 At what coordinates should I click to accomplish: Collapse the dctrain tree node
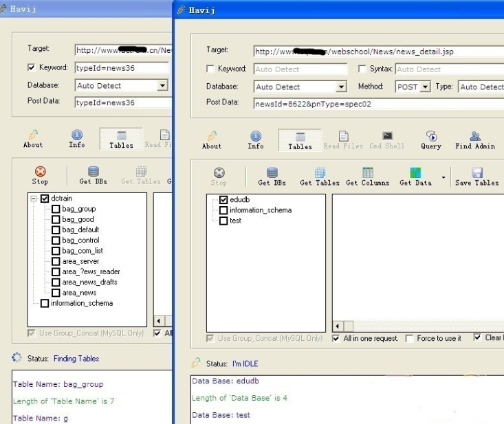click(x=34, y=199)
